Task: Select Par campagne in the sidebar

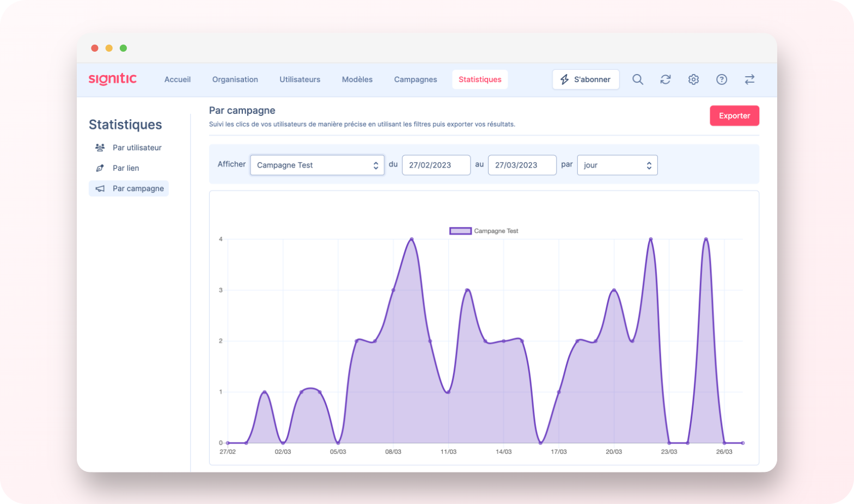Action: tap(129, 188)
